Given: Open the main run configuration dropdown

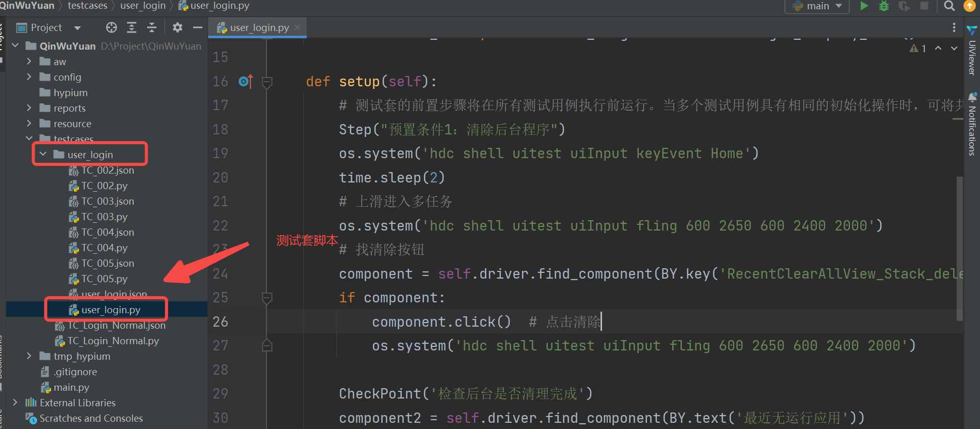Looking at the screenshot, I should [x=817, y=6].
